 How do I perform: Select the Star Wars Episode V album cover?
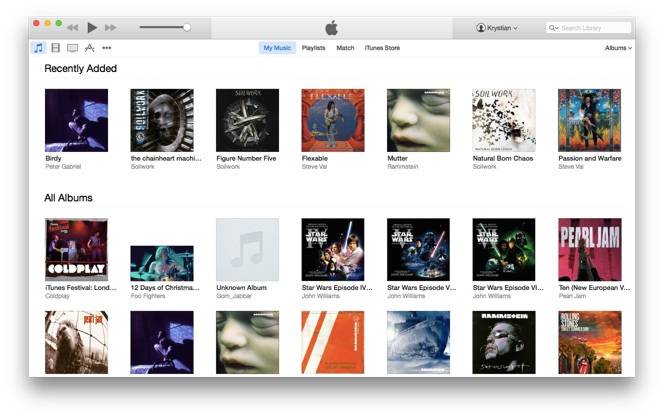point(418,249)
